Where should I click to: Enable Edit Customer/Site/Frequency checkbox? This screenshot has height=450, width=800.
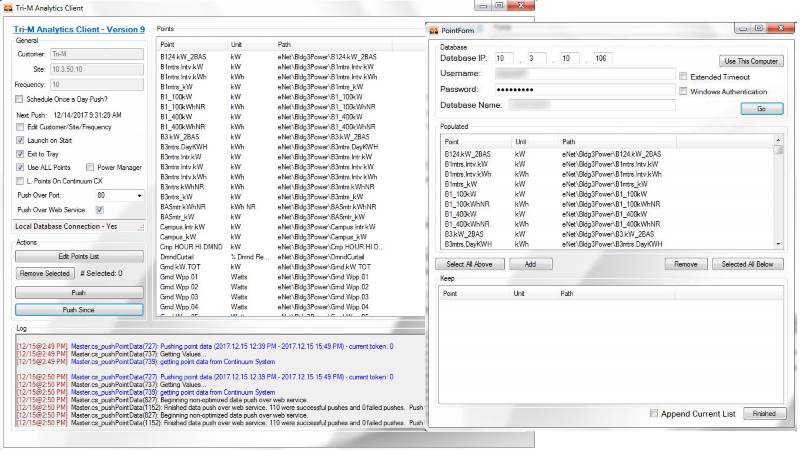click(20, 127)
